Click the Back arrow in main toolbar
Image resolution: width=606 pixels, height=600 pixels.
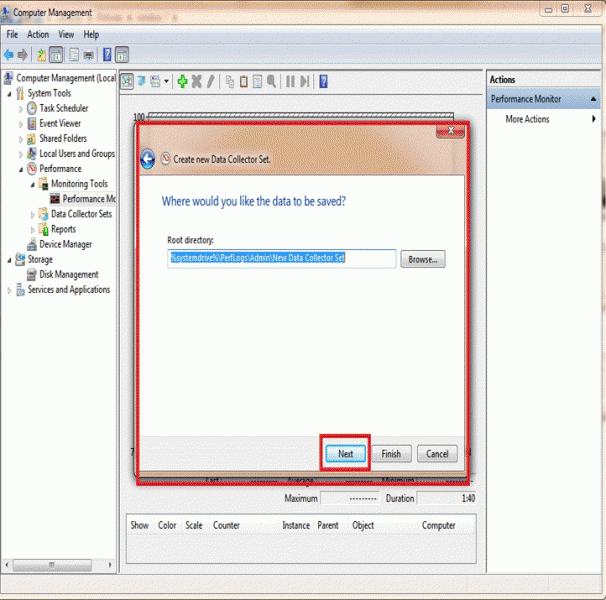tap(9, 54)
